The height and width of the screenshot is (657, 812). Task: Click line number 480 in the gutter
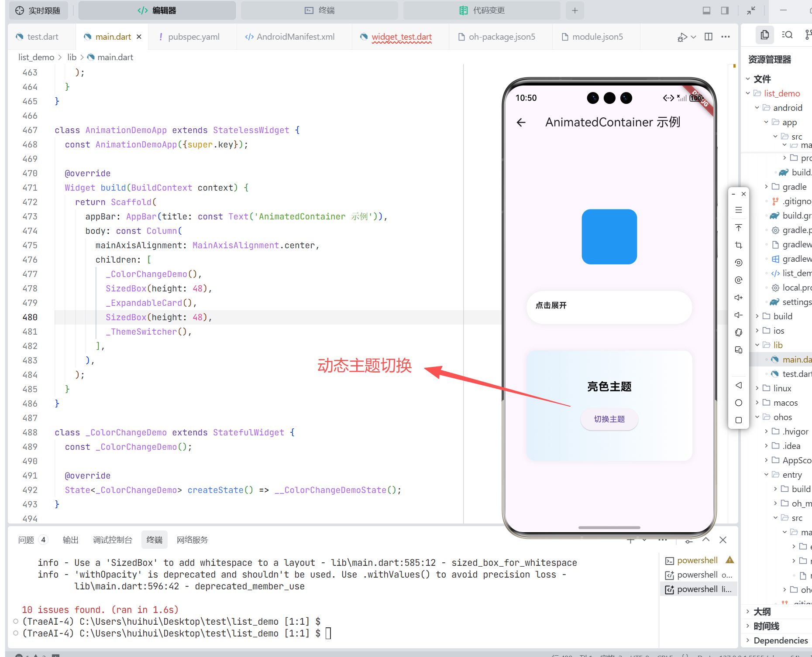pos(30,317)
